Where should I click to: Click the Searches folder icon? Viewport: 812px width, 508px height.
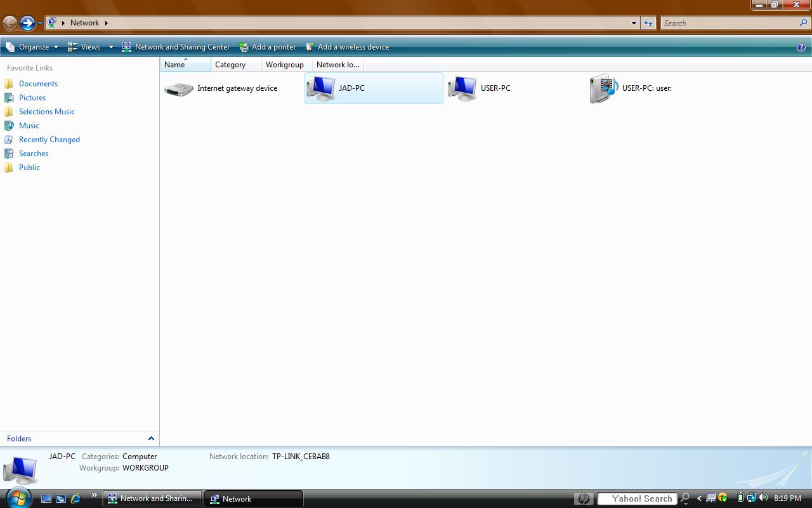tap(9, 154)
